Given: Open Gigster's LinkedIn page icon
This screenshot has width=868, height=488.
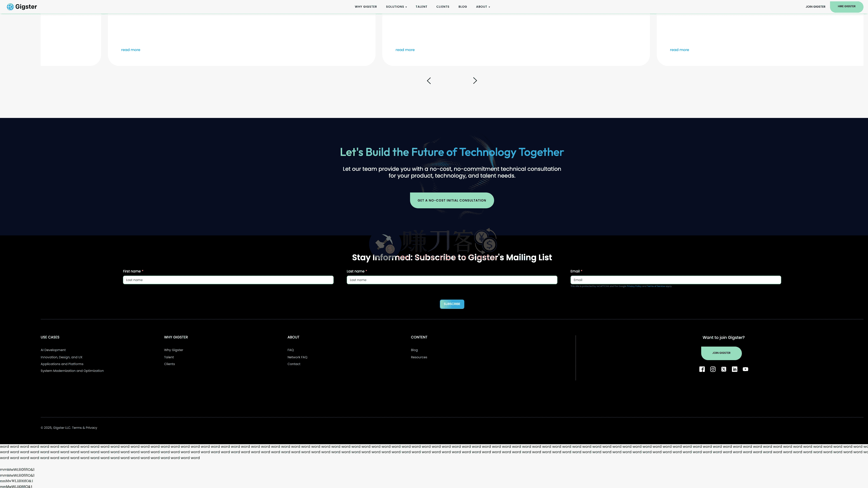Looking at the screenshot, I should [735, 369].
